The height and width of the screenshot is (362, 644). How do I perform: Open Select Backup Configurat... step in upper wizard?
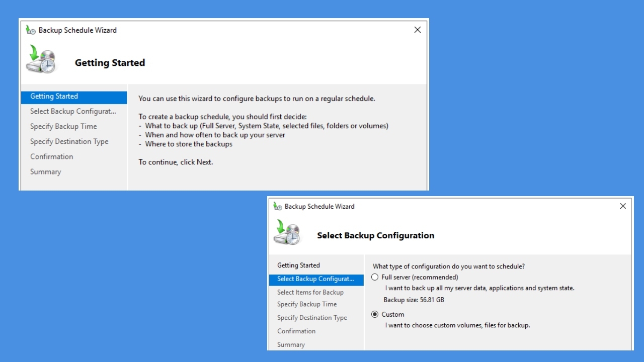[x=74, y=112]
